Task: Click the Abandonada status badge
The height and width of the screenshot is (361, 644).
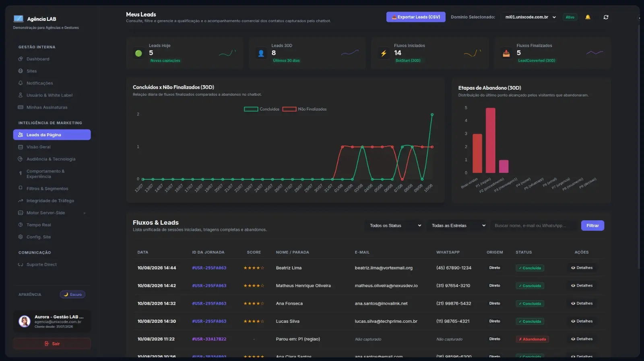Action: (x=532, y=339)
